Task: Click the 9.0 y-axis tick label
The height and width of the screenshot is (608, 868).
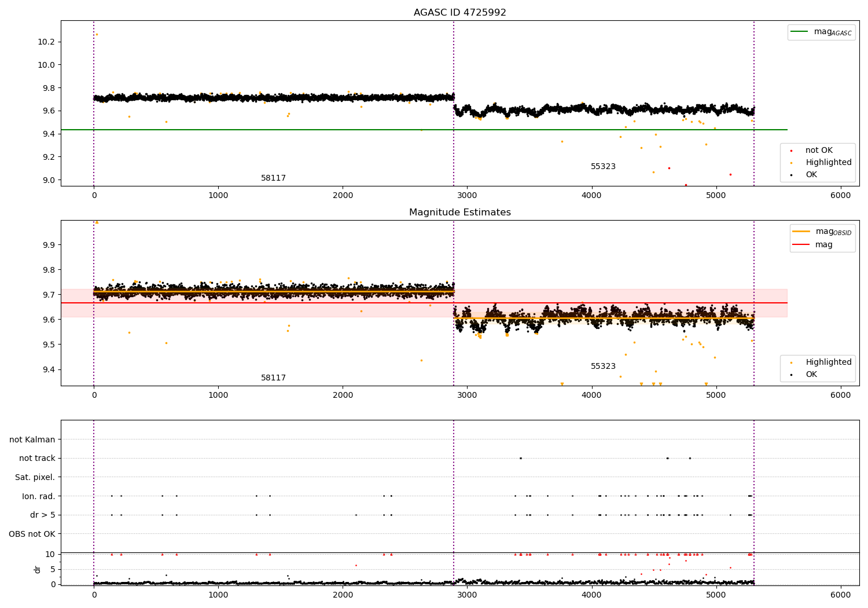Action: point(48,180)
